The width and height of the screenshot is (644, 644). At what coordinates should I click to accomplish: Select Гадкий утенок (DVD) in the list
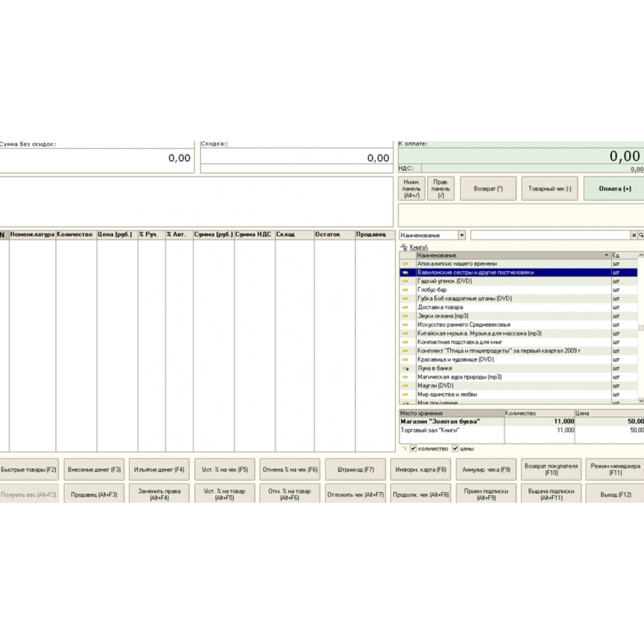(519, 281)
